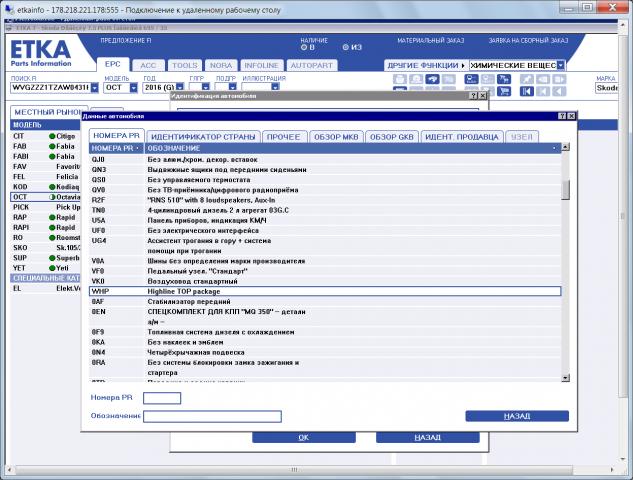Click the active car icon in the toolbar
Image resolution: width=633 pixels, height=480 pixels.
[x=432, y=79]
